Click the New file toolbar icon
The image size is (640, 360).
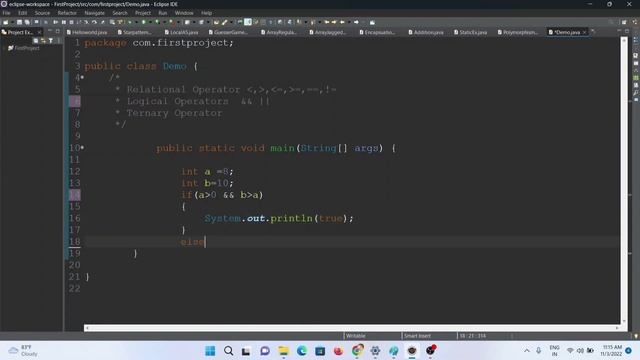click(6, 22)
